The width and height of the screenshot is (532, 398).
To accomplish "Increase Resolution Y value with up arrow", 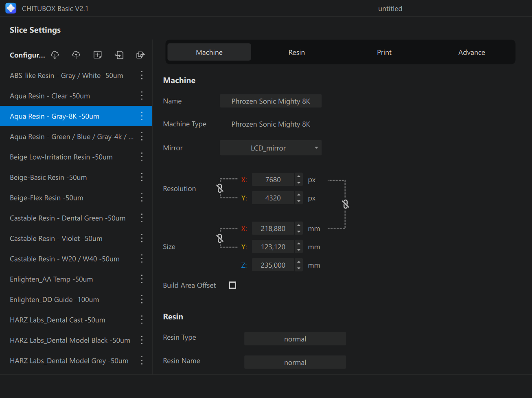I will [299, 195].
